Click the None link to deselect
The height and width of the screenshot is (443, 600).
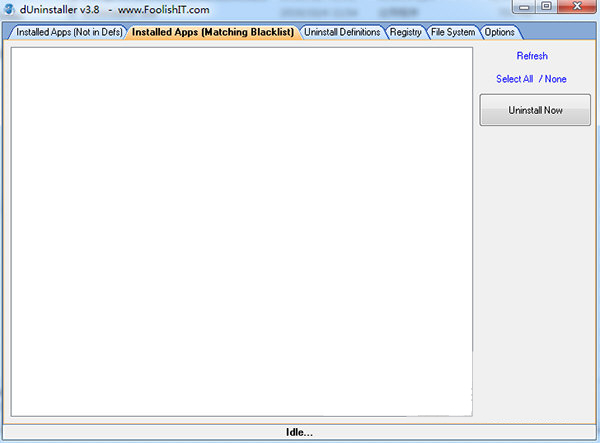[556, 79]
